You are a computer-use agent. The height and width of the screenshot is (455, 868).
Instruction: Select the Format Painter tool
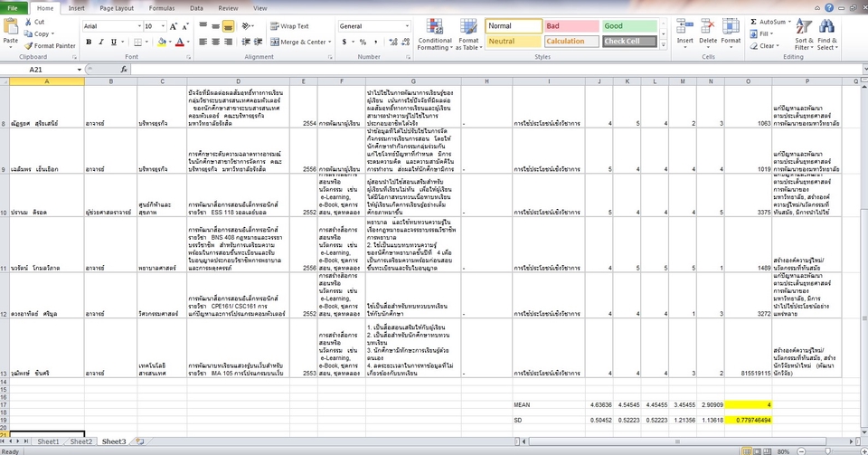tap(50, 46)
